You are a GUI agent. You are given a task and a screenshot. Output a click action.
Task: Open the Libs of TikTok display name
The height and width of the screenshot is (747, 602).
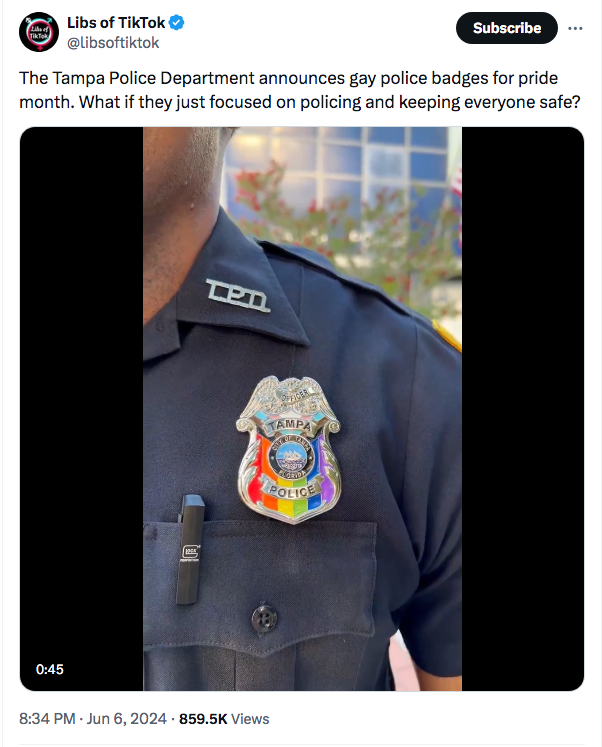(116, 22)
